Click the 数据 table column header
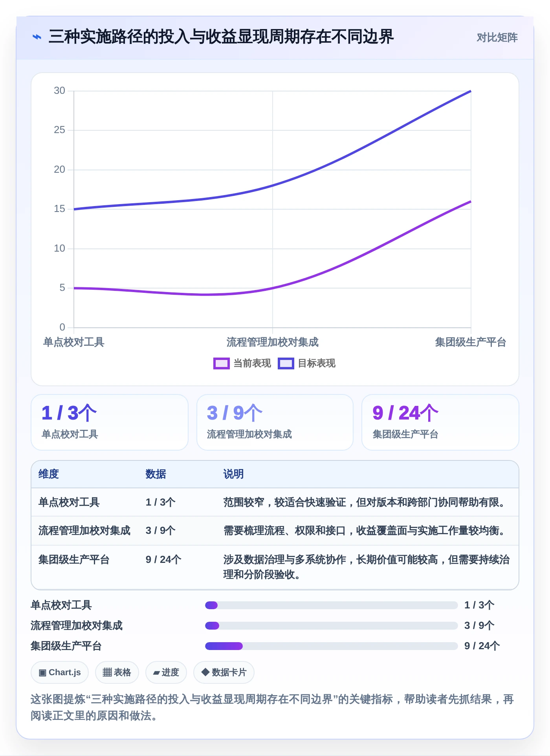Viewport: 550px width, 756px height. tap(156, 474)
